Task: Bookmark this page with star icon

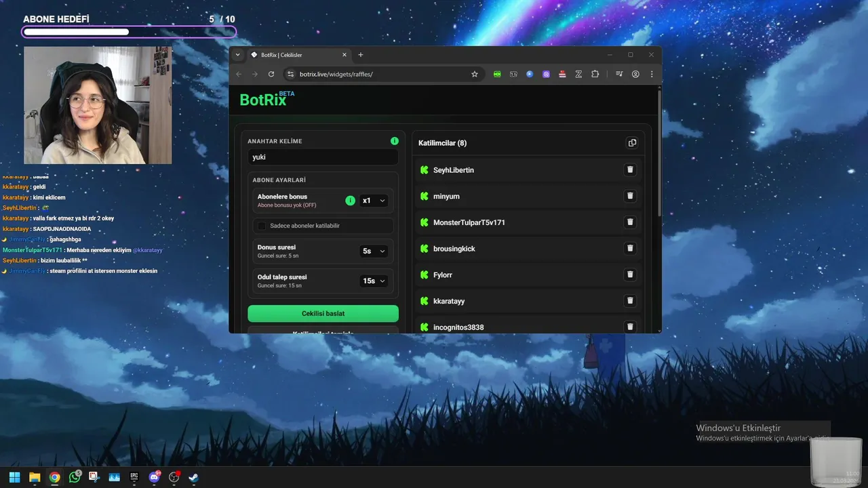Action: [475, 74]
